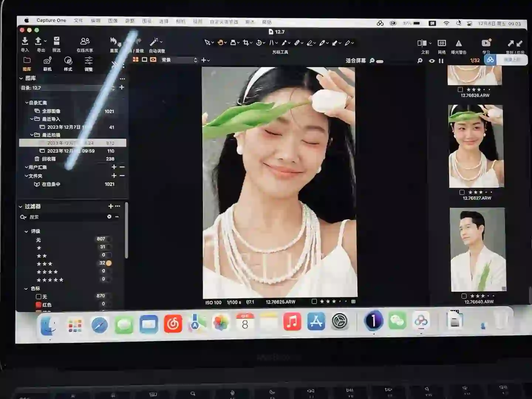Tick the checkbox under 12.76640.ARW thumbnail
Image resolution: width=532 pixels, height=399 pixels.
click(x=464, y=296)
